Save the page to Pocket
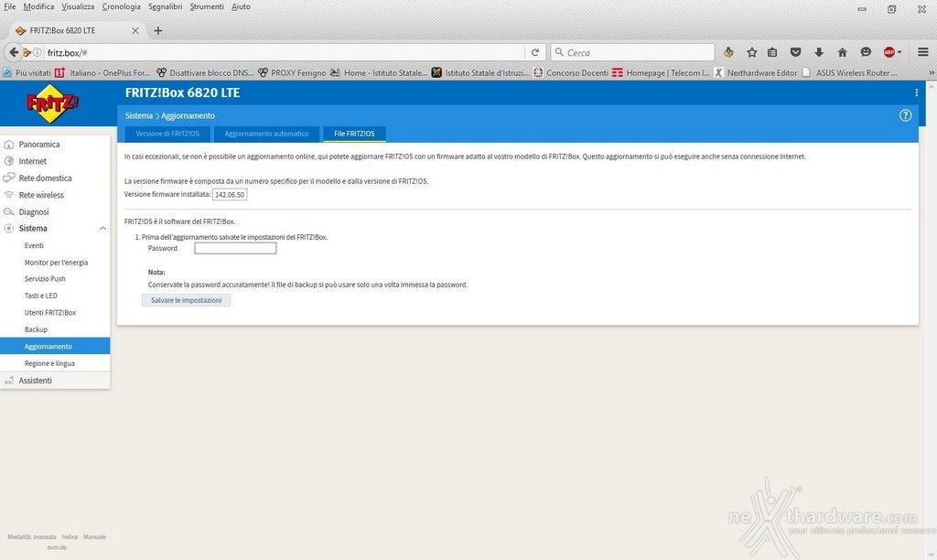This screenshot has width=937, height=560. 795,52
